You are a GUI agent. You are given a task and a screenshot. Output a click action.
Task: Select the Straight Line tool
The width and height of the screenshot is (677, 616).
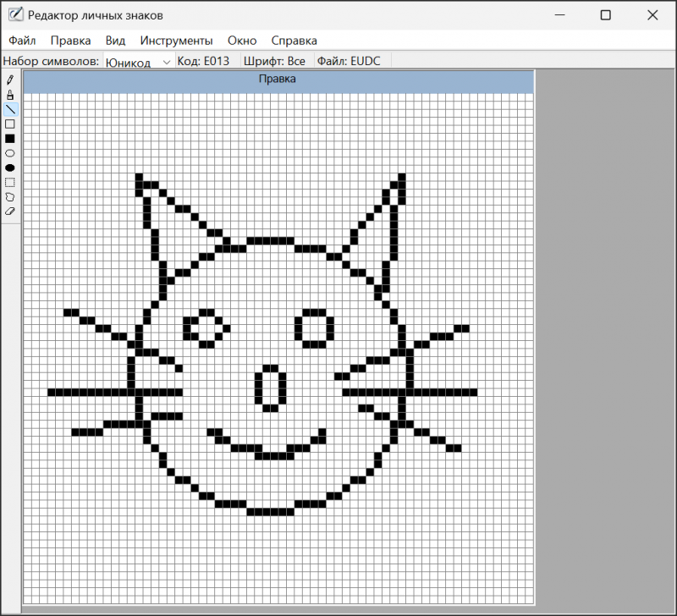click(x=10, y=109)
